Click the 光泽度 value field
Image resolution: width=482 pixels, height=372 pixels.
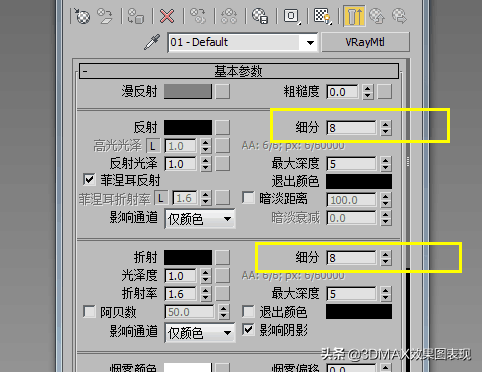click(x=180, y=276)
